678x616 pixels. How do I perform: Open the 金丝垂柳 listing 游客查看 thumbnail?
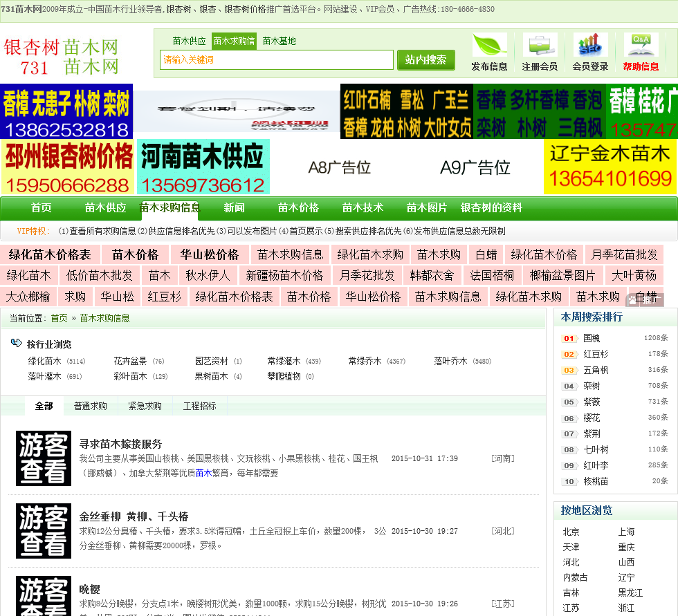click(44, 531)
